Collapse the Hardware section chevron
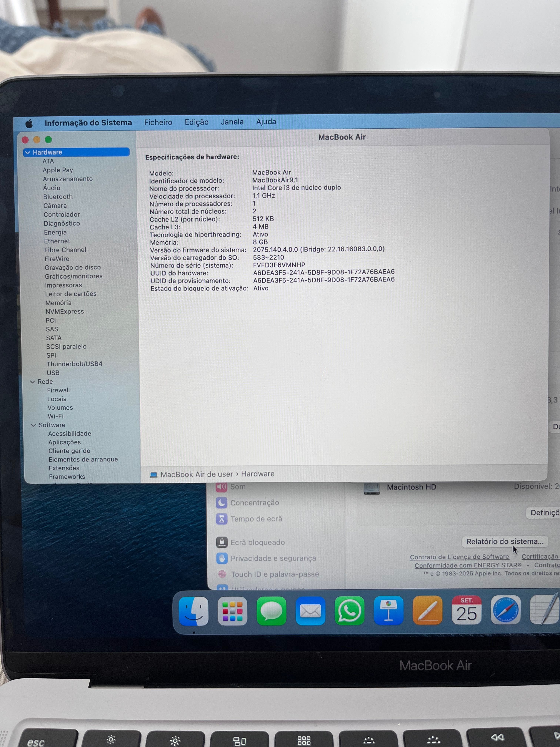The height and width of the screenshot is (747, 560). click(28, 153)
